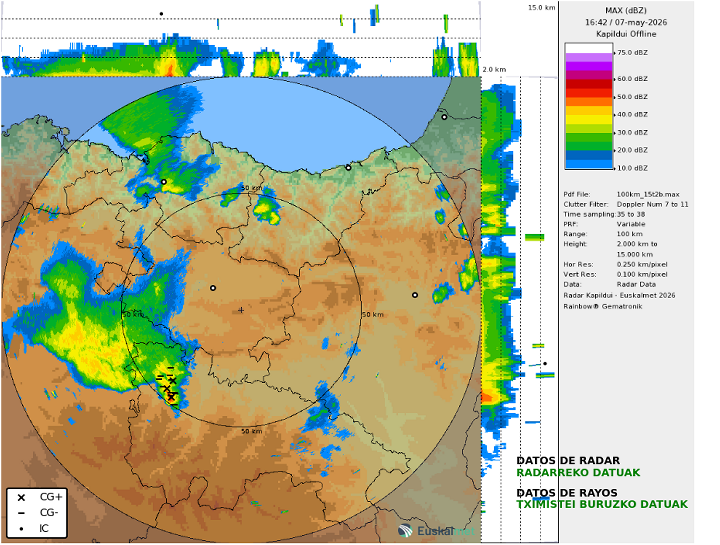Click the CG- dash symbol in the lightning legend

tap(21, 513)
